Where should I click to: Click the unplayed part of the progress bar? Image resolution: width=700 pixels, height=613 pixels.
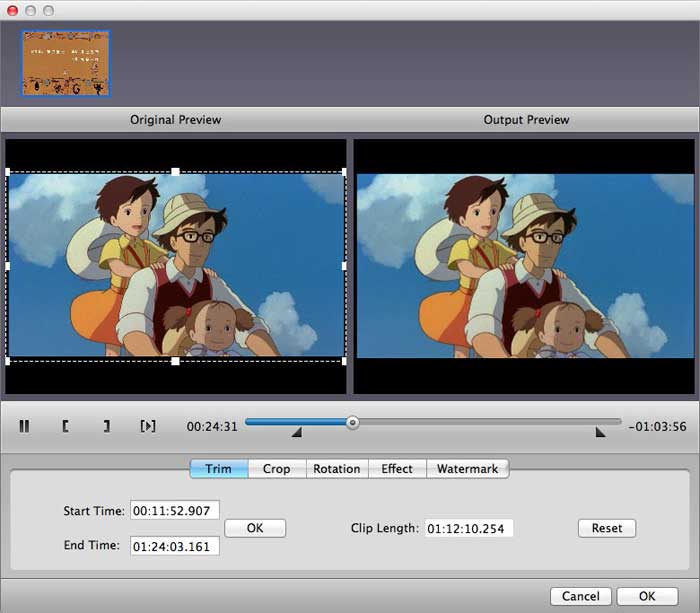(489, 421)
